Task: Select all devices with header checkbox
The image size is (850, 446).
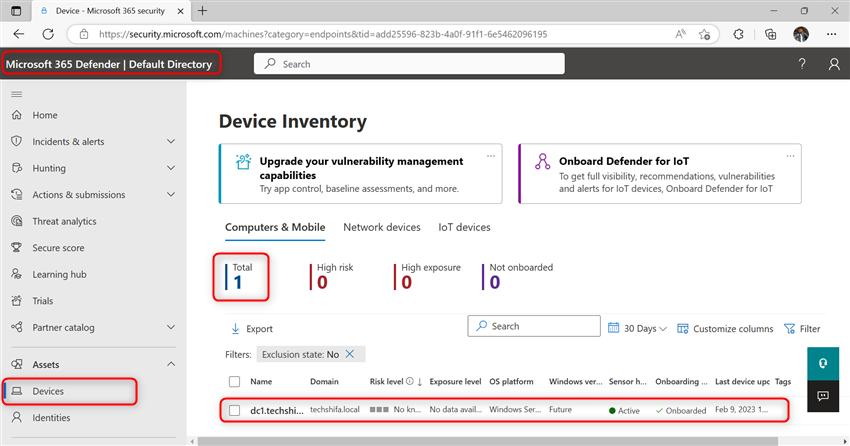Action: (234, 382)
